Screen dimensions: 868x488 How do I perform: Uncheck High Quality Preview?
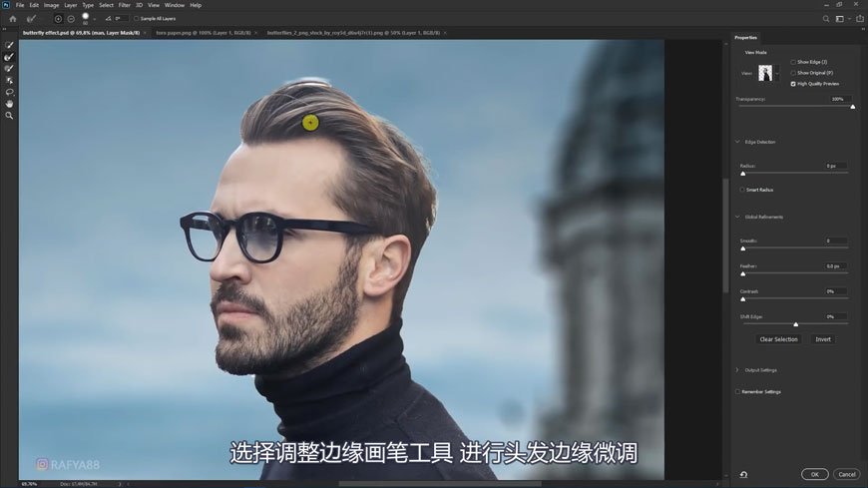(x=793, y=84)
